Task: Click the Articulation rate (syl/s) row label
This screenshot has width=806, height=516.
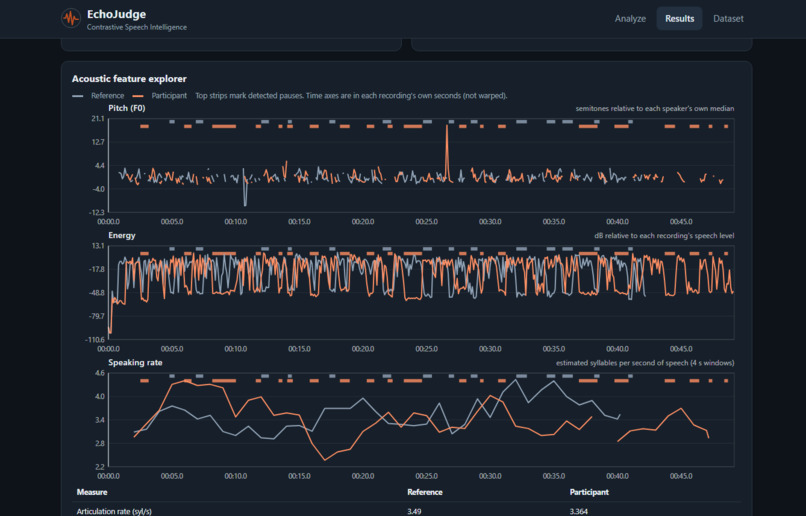Action: click(x=114, y=511)
